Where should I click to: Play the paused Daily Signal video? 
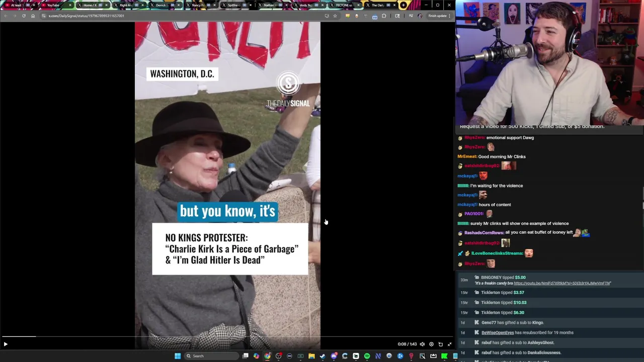point(6,344)
